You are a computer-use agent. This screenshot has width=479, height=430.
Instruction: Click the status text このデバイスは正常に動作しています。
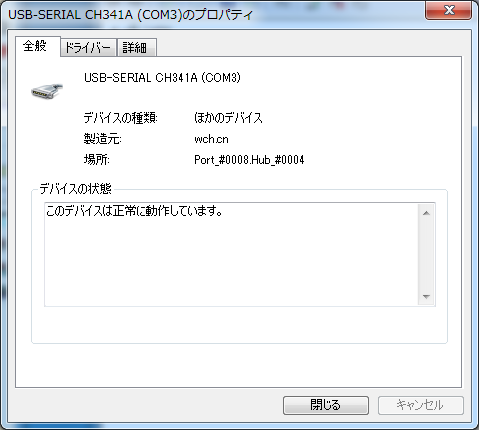click(134, 211)
